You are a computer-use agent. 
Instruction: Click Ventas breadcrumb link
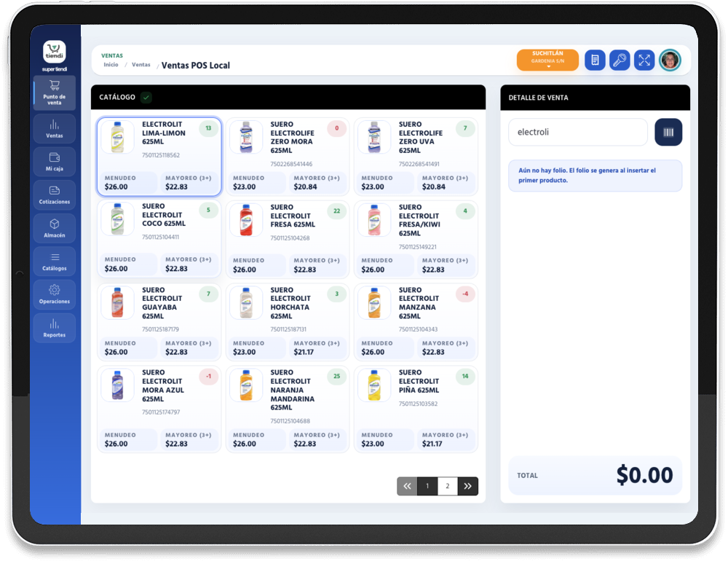pos(141,65)
